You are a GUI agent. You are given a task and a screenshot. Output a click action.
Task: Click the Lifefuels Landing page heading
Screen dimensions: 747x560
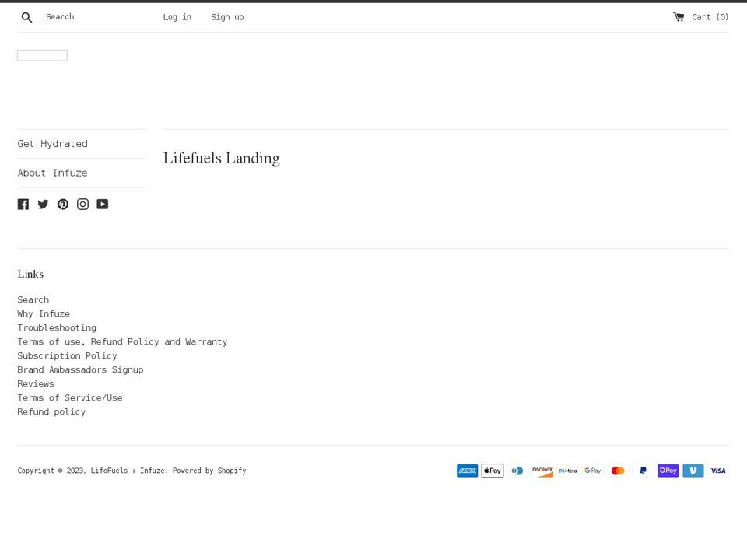click(x=222, y=158)
